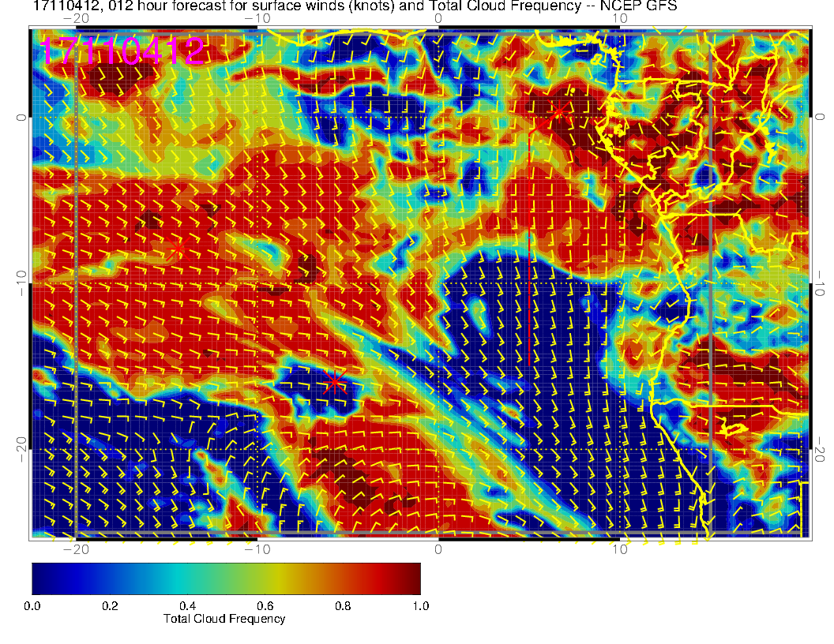Click the 0 longitude label on the bottom axis
This screenshot has width=834, height=644.
(438, 549)
